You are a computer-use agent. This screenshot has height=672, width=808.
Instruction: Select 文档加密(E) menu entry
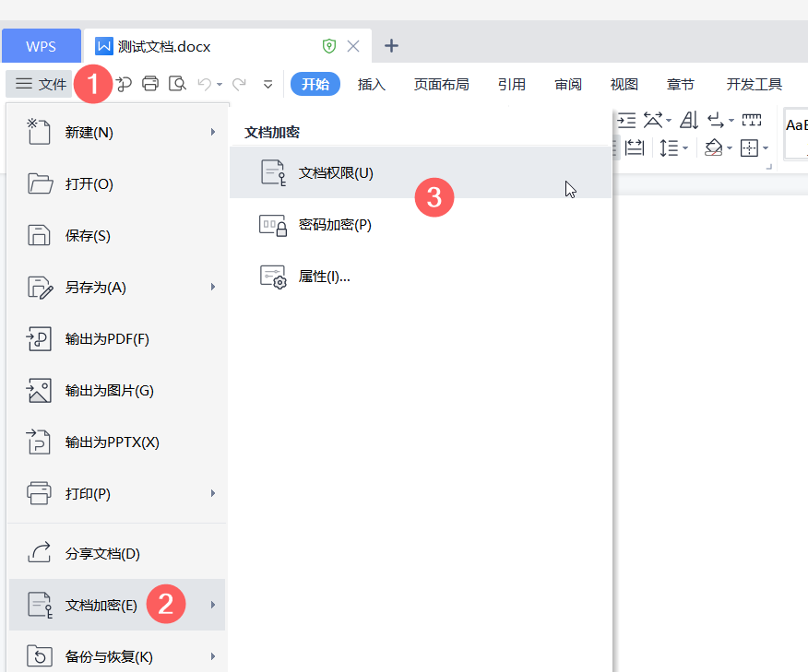(117, 605)
